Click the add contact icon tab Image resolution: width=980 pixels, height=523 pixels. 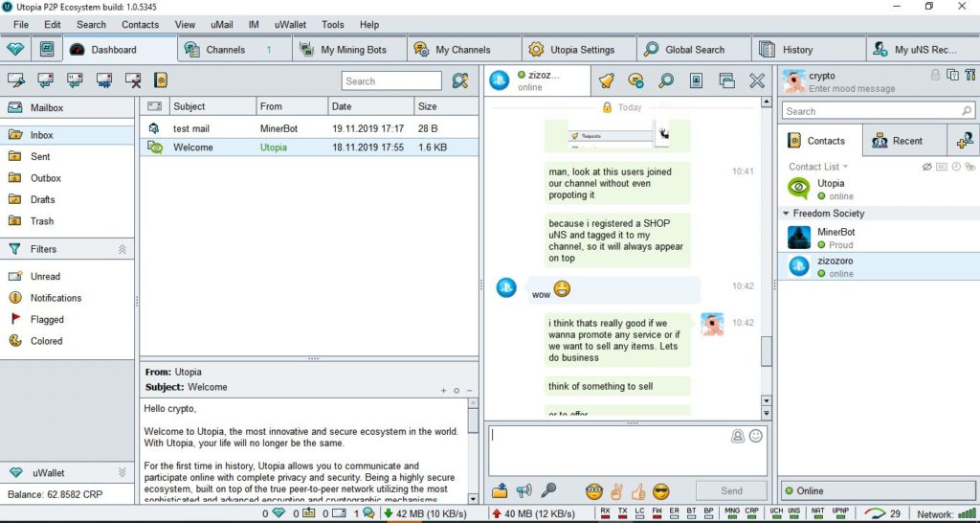point(965,141)
